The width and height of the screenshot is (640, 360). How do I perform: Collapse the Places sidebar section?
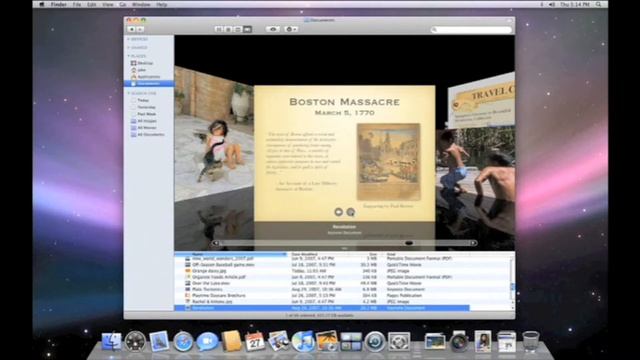[x=128, y=56]
